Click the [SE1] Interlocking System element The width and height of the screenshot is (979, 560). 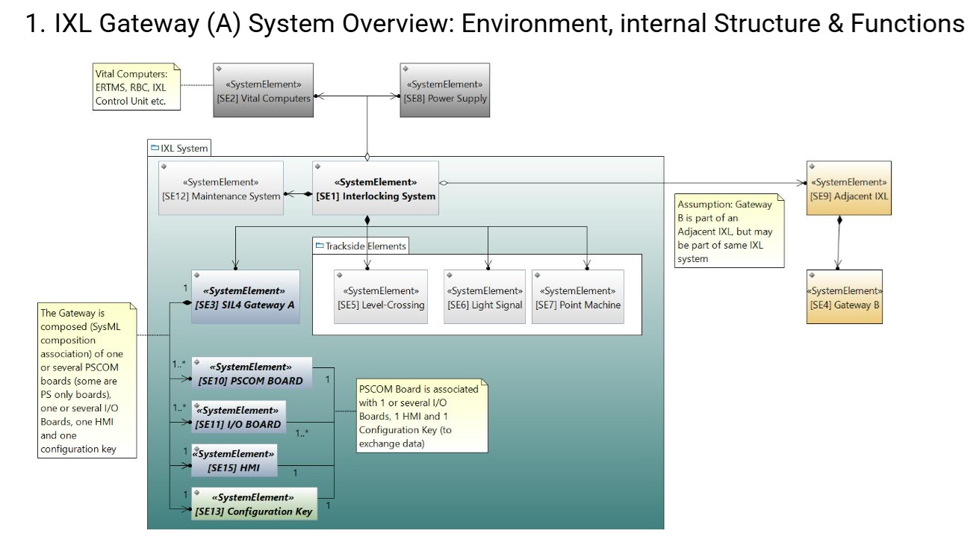(x=376, y=188)
